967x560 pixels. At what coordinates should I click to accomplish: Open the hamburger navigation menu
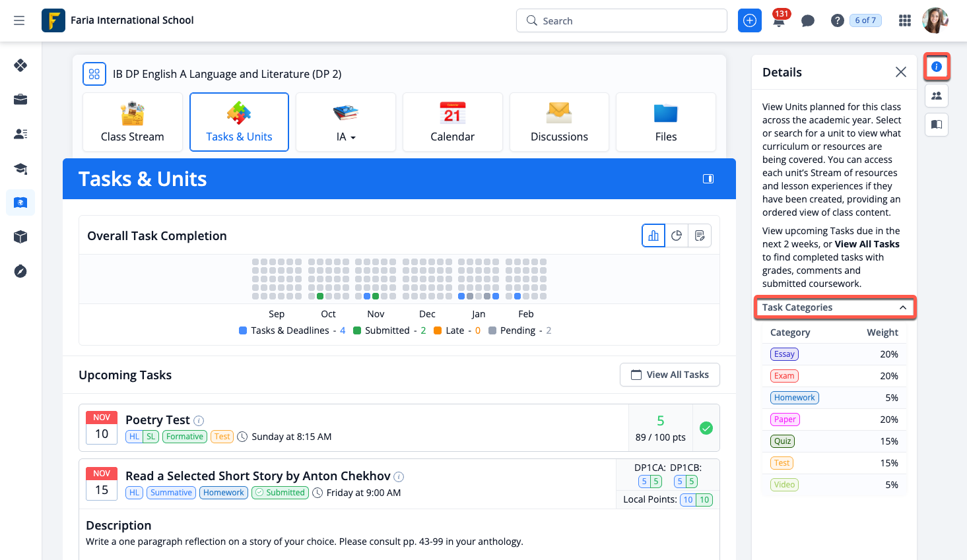pos(19,20)
